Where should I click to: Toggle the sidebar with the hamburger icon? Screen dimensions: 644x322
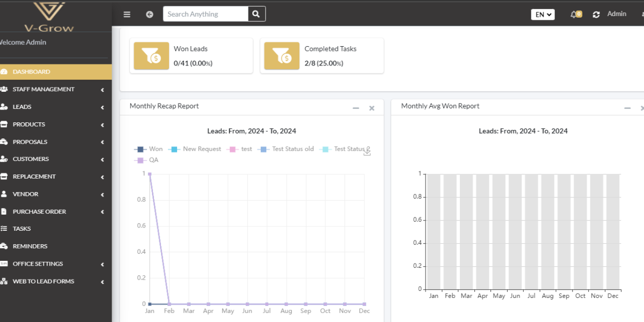click(127, 14)
